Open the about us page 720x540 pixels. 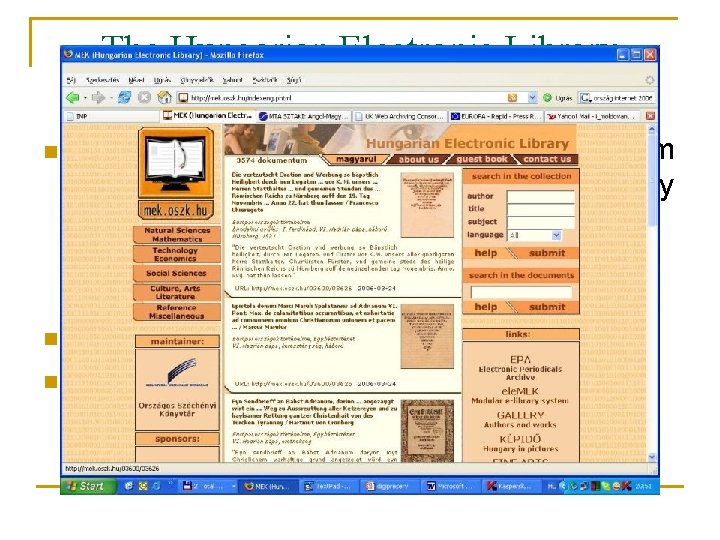click(418, 159)
